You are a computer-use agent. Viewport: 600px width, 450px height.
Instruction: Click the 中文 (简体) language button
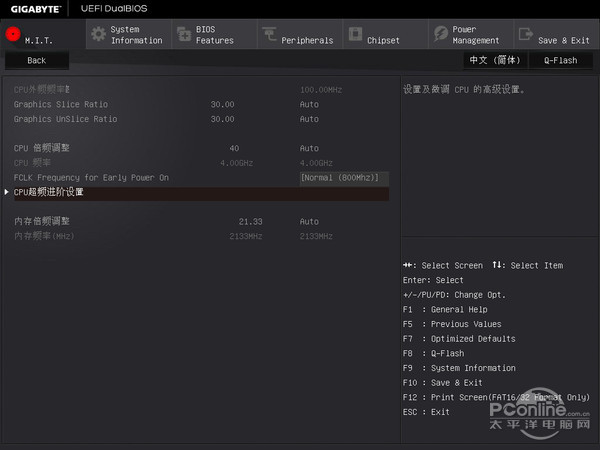pyautogui.click(x=495, y=60)
